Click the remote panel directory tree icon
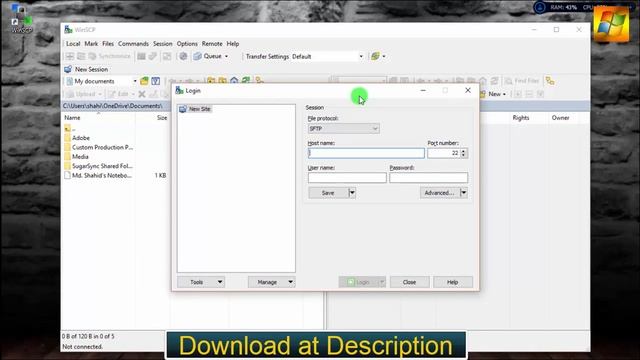The height and width of the screenshot is (360, 640). 550,81
